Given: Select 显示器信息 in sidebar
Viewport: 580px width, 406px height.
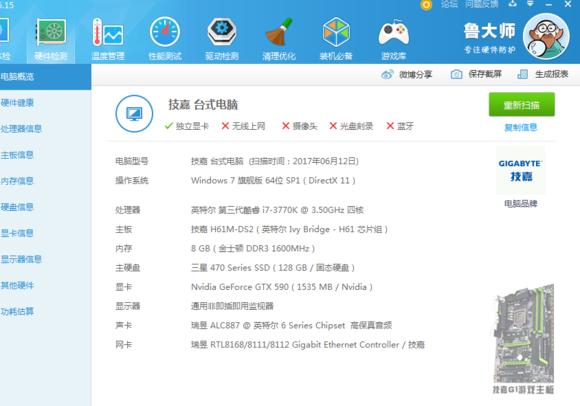Looking at the screenshot, I should 21,259.
